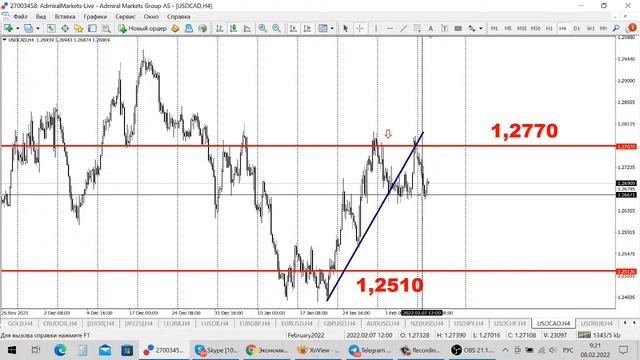Image resolution: width=640 pixels, height=360 pixels.
Task: Open the Сервис menu
Action: 126,17
